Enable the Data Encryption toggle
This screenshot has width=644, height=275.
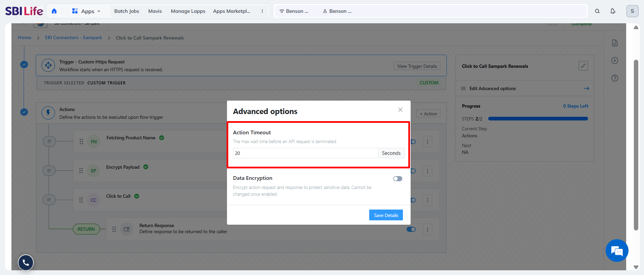coord(398,179)
